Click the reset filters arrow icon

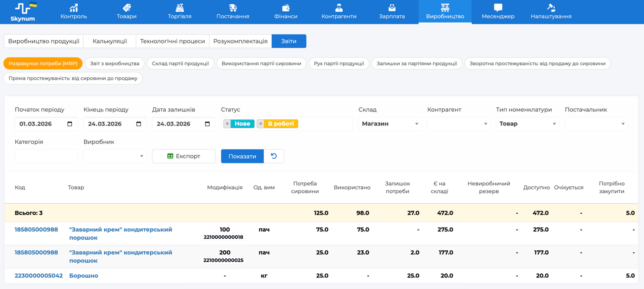coord(274,156)
